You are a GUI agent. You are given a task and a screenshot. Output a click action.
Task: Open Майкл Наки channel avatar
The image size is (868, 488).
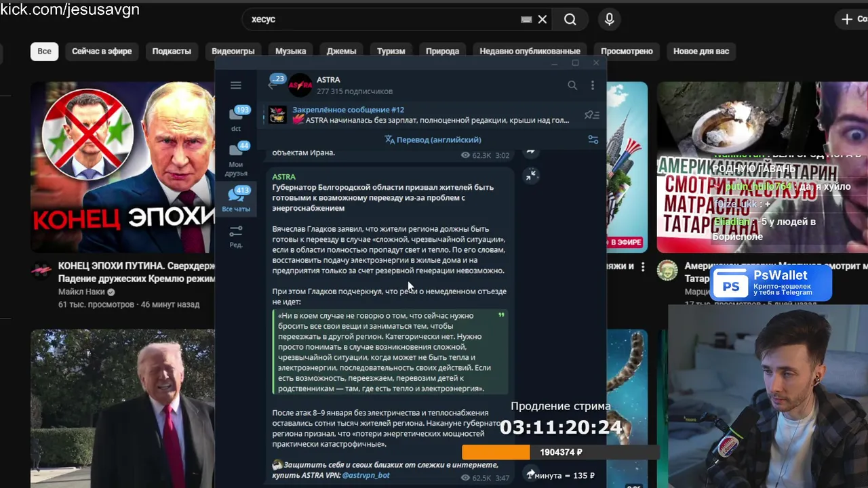pyautogui.click(x=41, y=270)
